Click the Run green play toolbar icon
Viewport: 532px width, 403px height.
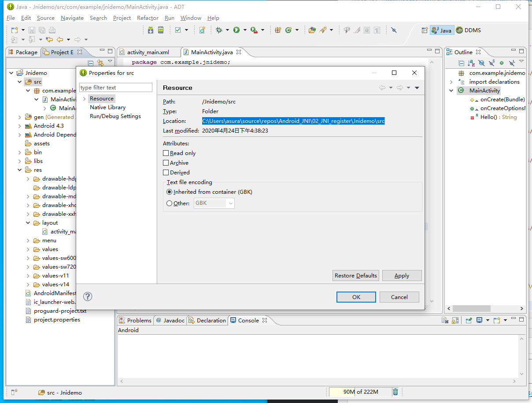coord(236,30)
